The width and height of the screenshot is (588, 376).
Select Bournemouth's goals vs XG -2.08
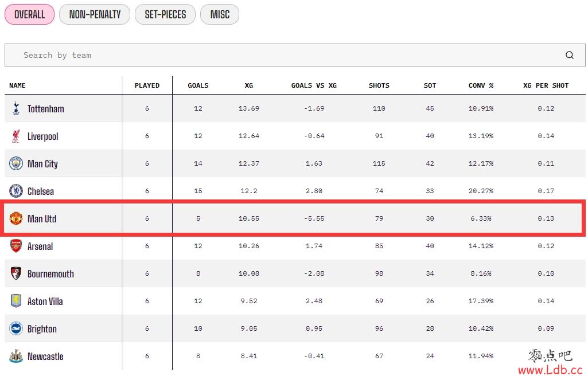click(x=314, y=274)
